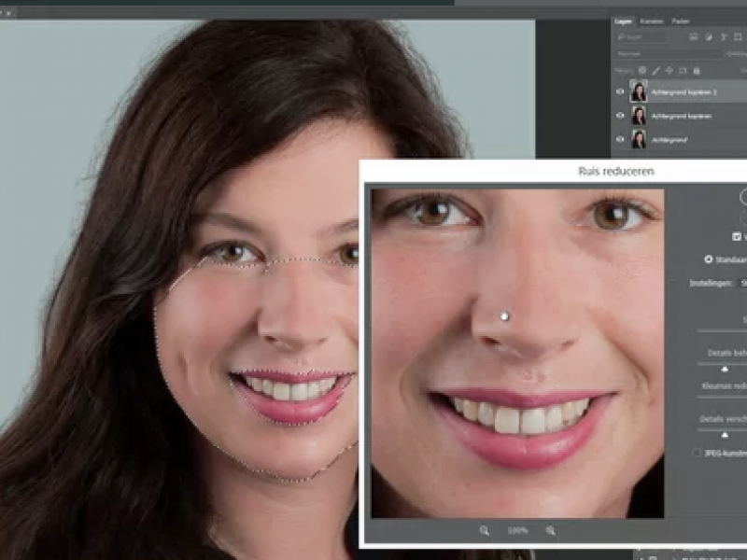Select the Standaard radio button
This screenshot has height=560, width=747.
tap(709, 259)
